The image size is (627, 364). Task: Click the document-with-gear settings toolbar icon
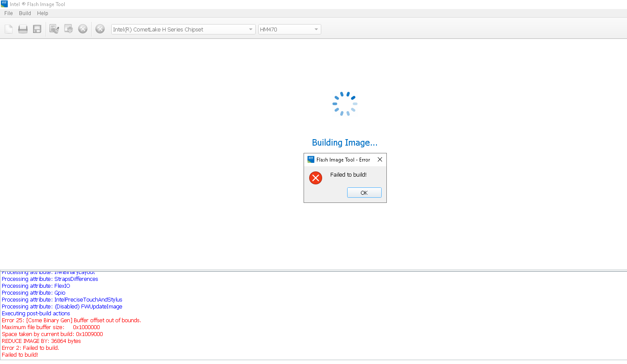coord(69,29)
